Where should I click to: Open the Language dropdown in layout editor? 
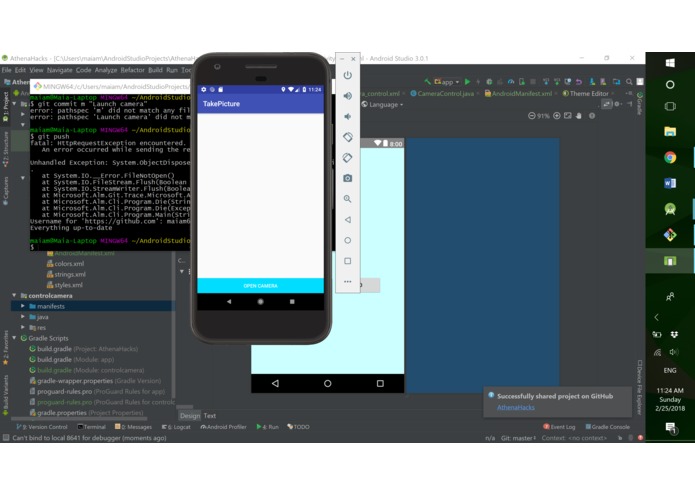tap(383, 105)
